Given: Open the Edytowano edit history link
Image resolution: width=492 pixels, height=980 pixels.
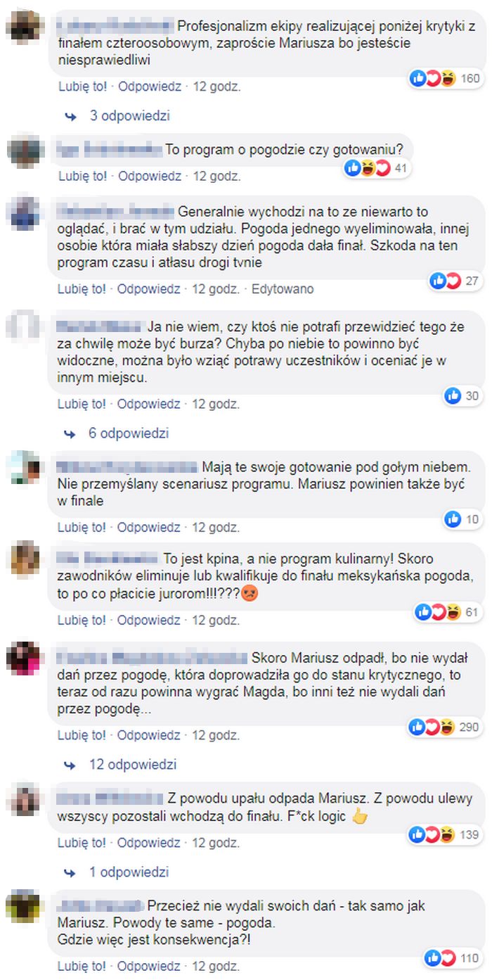Looking at the screenshot, I should point(283,289).
